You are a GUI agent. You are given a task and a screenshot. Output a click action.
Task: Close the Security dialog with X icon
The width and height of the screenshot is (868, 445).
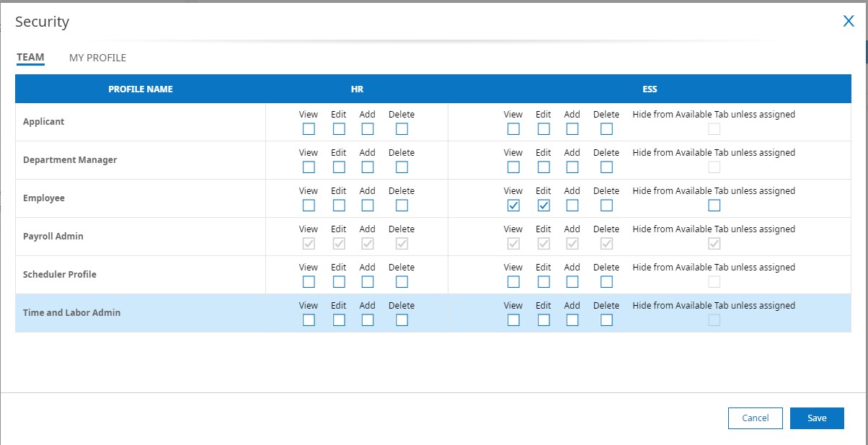coord(849,21)
